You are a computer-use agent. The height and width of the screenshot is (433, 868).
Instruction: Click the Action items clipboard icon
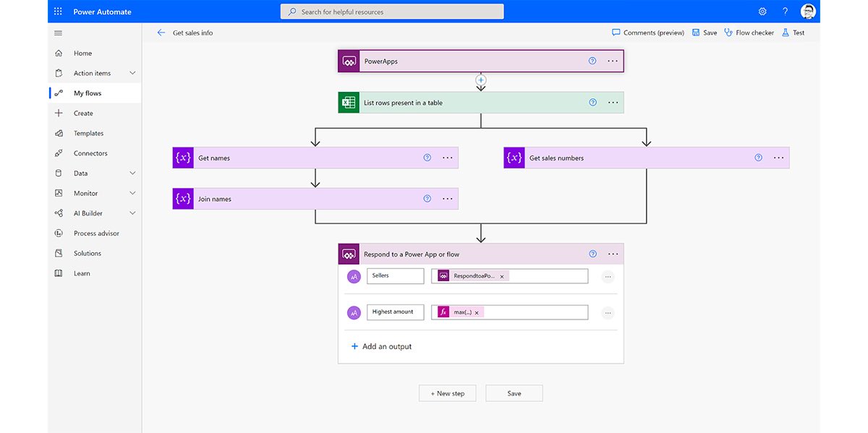coord(59,73)
